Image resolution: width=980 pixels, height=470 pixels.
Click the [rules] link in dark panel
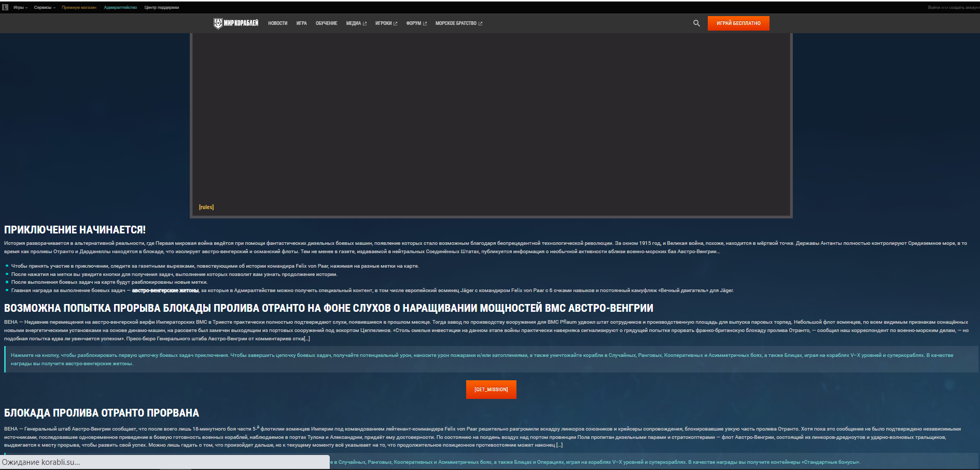[x=206, y=207]
